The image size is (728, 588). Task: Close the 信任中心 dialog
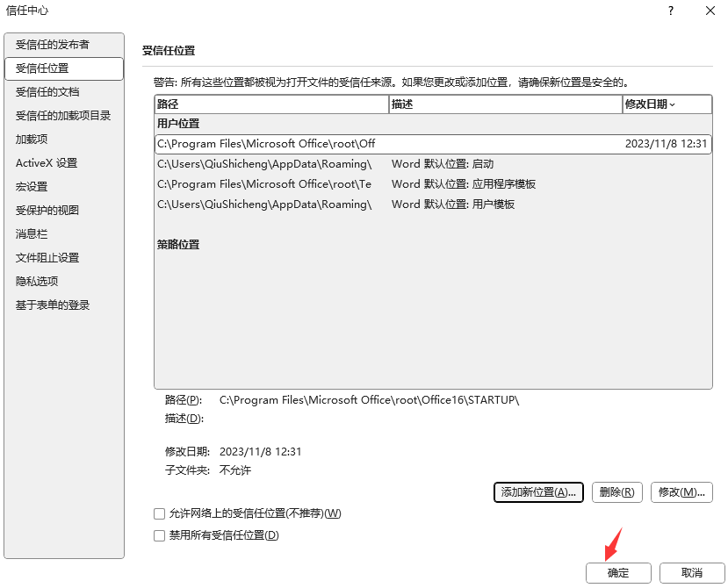click(x=710, y=11)
